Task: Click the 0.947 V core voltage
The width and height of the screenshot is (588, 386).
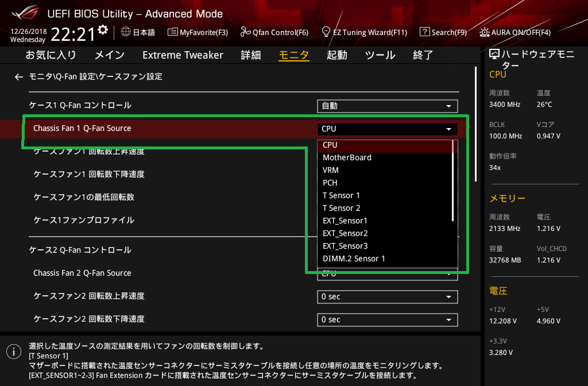Action: click(x=548, y=136)
